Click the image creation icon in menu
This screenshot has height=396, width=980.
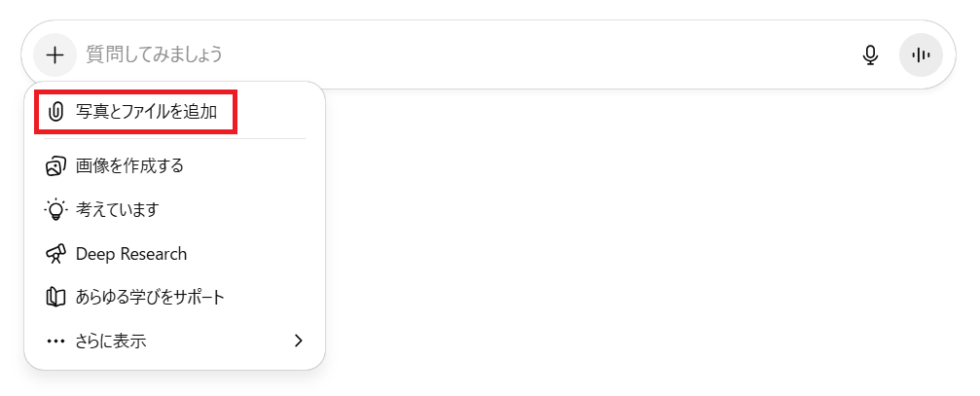tap(55, 166)
